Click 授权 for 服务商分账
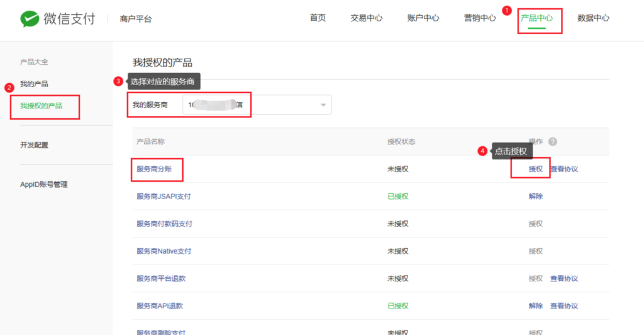Viewport: 644px width, 335px height. [x=535, y=169]
